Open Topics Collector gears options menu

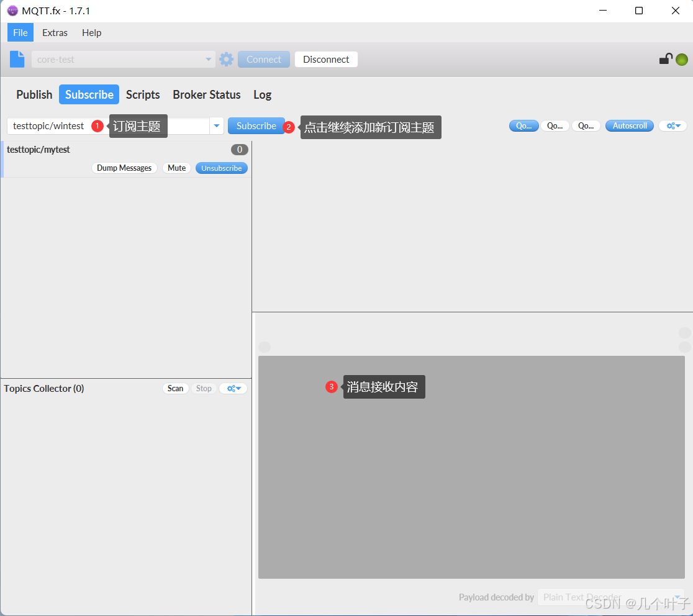(233, 389)
